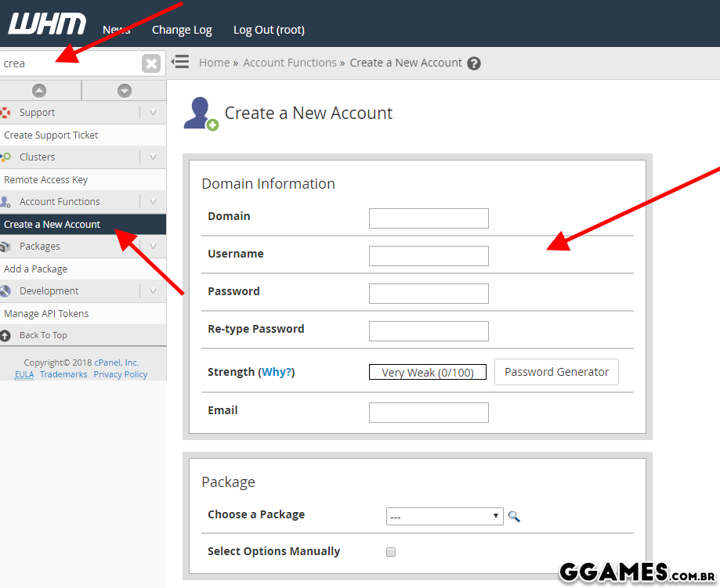Click the Password Generator button

point(556,372)
